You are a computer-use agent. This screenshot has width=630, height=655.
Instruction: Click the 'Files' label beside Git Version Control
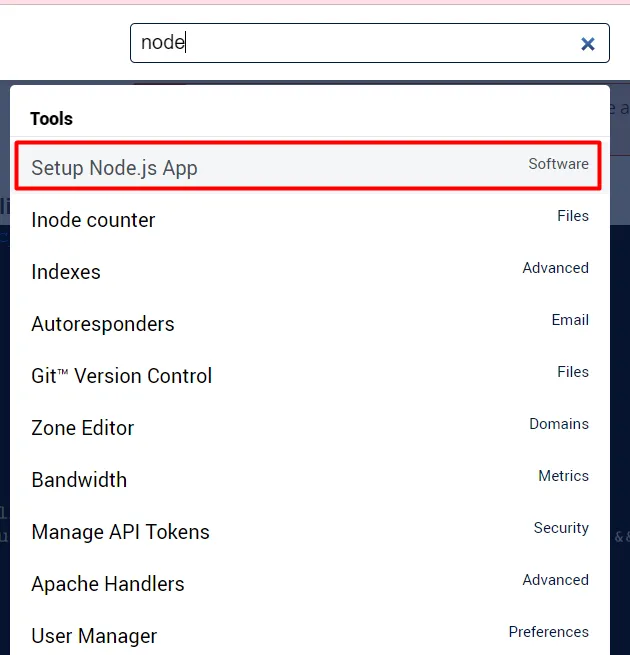pyautogui.click(x=573, y=372)
